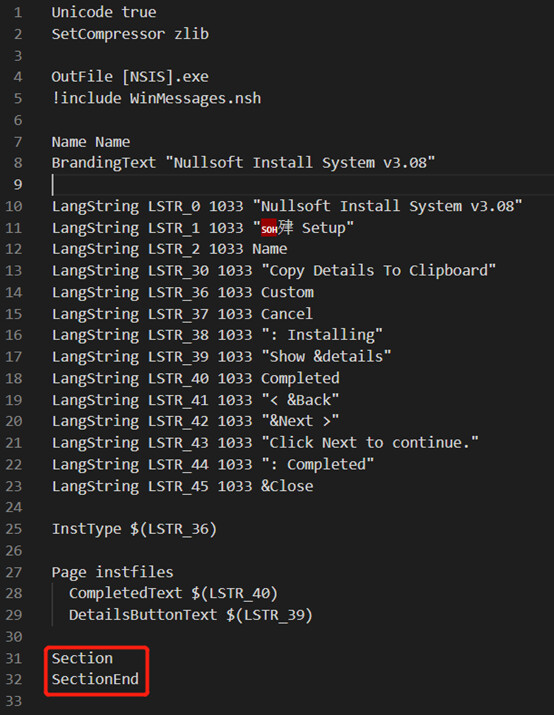
Task: Click "Click Next to continue." string
Action: pyautogui.click(x=370, y=443)
